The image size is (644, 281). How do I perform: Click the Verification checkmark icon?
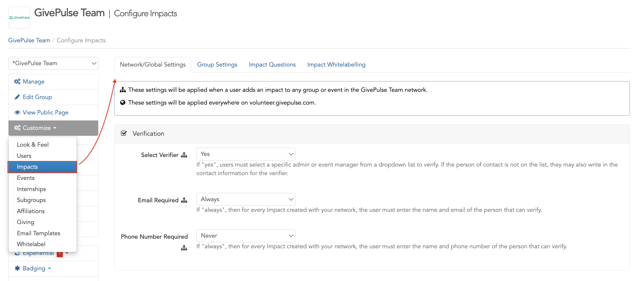(124, 133)
